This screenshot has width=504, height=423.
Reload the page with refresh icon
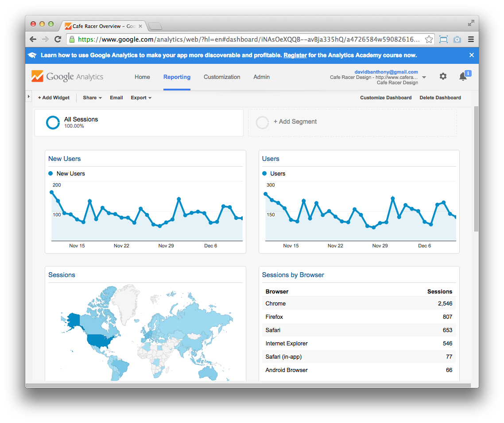(58, 39)
